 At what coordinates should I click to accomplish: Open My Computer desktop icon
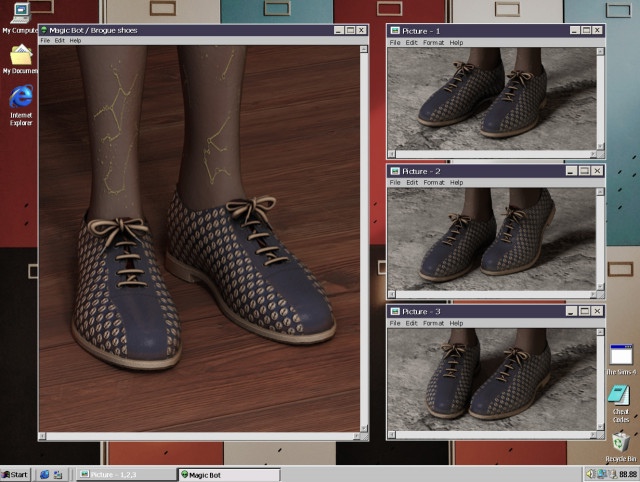point(20,14)
